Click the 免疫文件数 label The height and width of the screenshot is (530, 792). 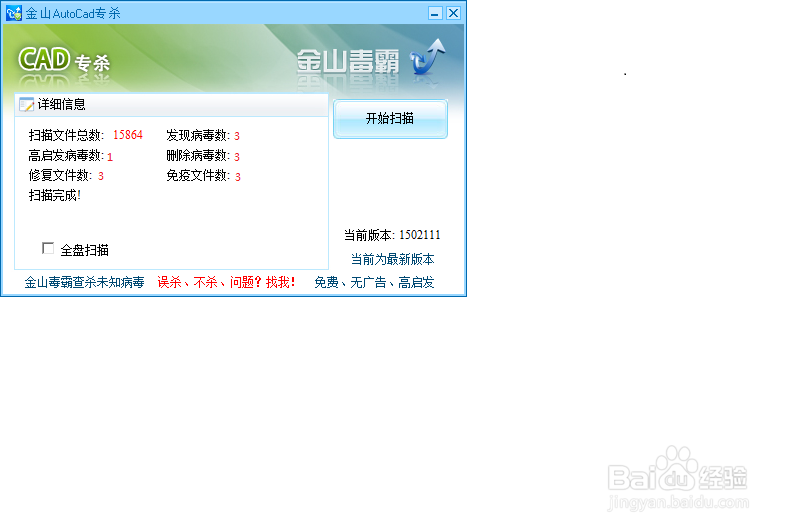(x=198, y=176)
